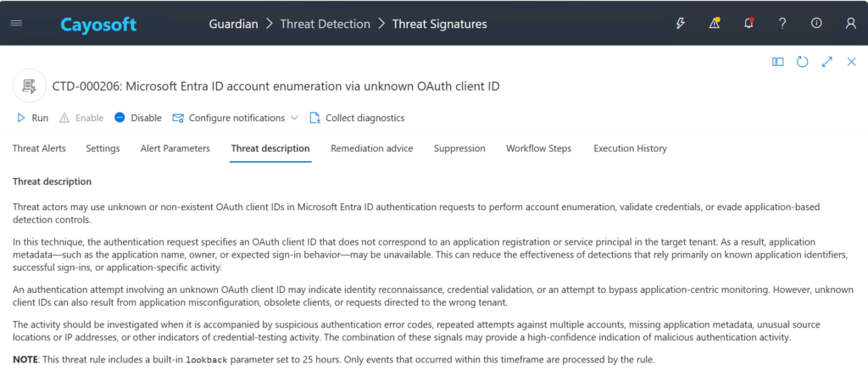
Task: Go to the Execution History tab
Action: pyautogui.click(x=630, y=148)
